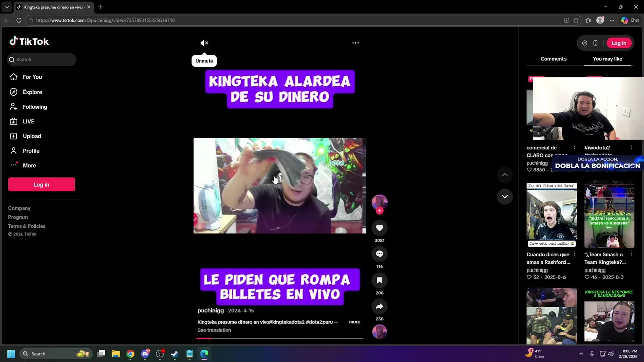Image resolution: width=644 pixels, height=362 pixels.
Task: Open the spinning music disc icon
Action: pos(379,332)
